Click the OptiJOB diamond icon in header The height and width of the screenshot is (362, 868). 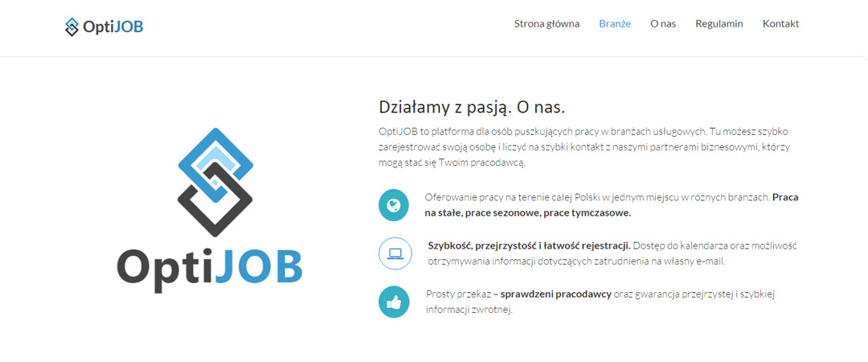tap(72, 27)
